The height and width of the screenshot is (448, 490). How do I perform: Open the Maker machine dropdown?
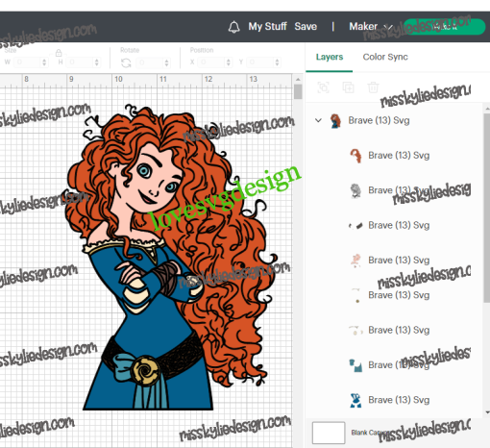point(371,27)
